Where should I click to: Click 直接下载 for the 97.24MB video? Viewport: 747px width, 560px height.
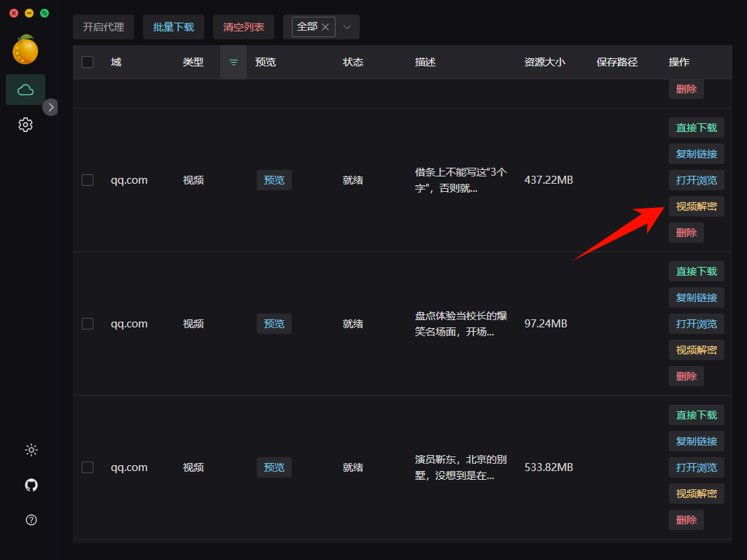tap(697, 271)
